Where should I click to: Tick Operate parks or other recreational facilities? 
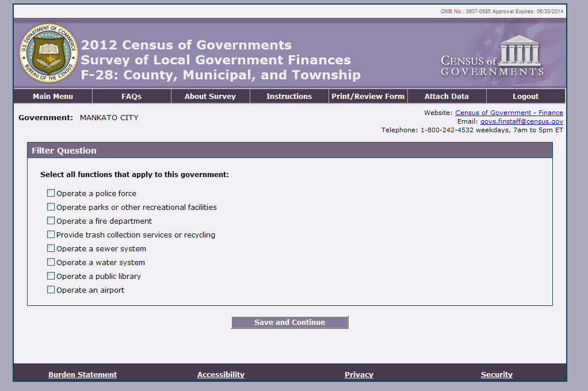tap(51, 207)
